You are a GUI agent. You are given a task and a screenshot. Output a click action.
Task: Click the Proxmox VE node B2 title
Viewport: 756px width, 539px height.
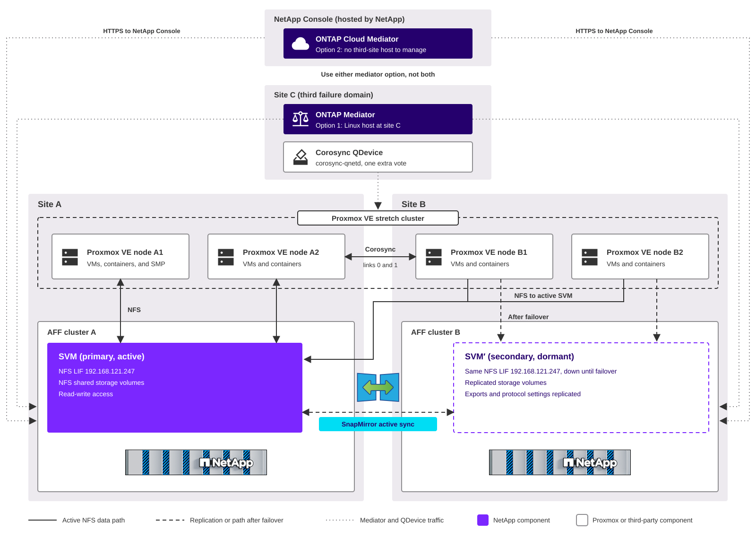644,252
